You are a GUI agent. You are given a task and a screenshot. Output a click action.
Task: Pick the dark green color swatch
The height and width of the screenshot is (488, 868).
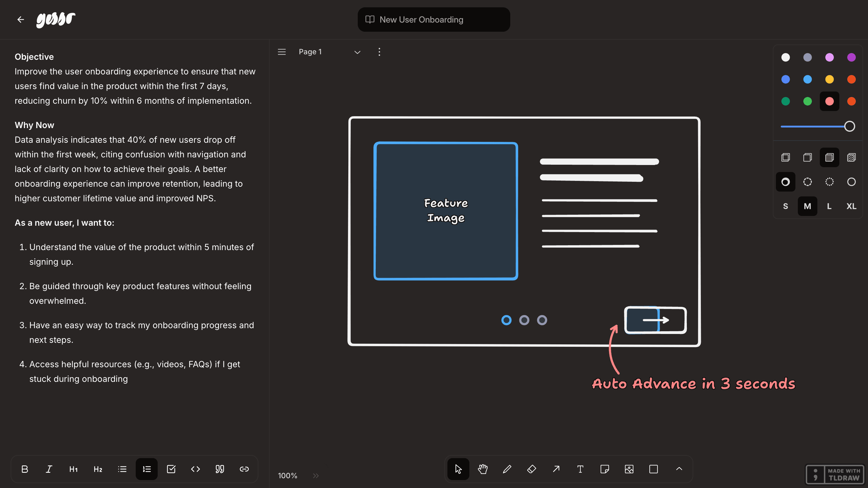[x=785, y=101]
